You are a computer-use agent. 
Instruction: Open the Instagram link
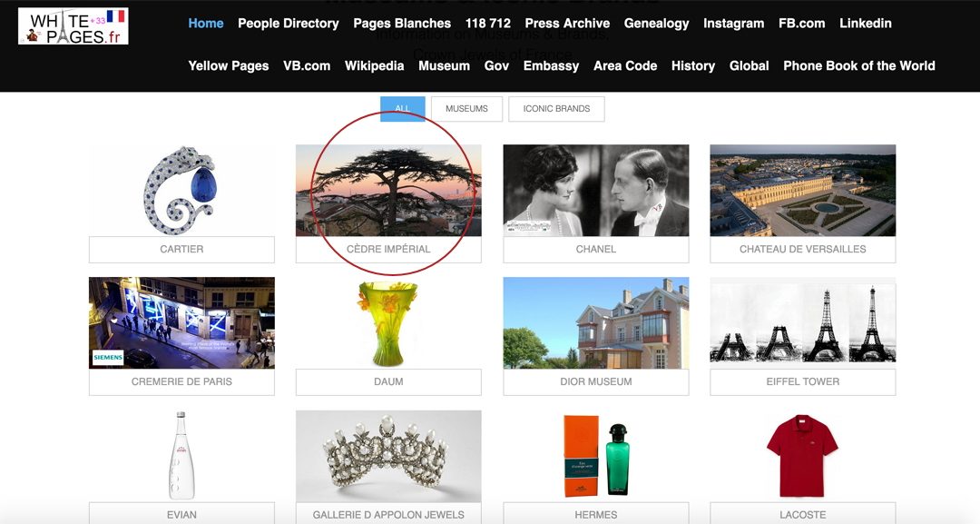tap(733, 23)
